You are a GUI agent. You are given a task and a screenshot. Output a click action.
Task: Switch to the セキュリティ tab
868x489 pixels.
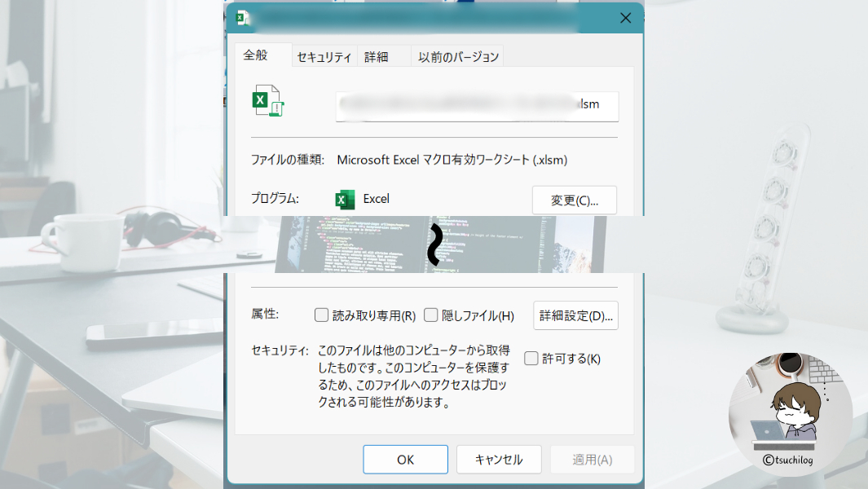(324, 56)
